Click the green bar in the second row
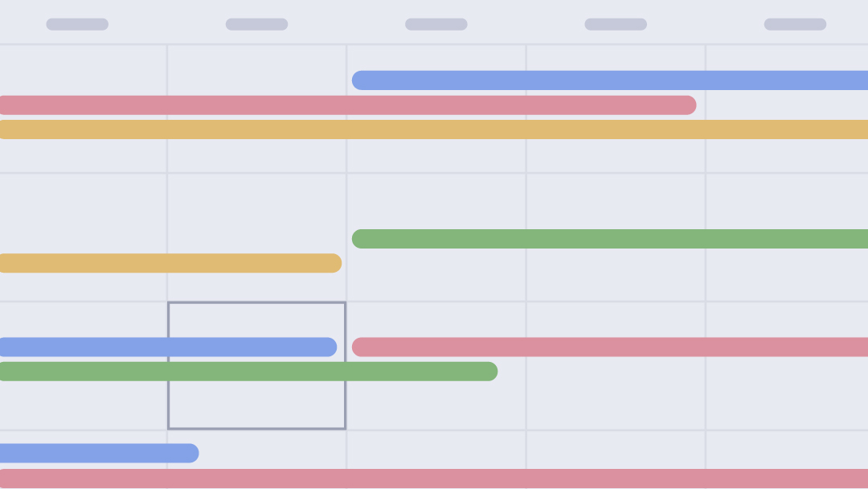868x489 pixels. pyautogui.click(x=611, y=239)
